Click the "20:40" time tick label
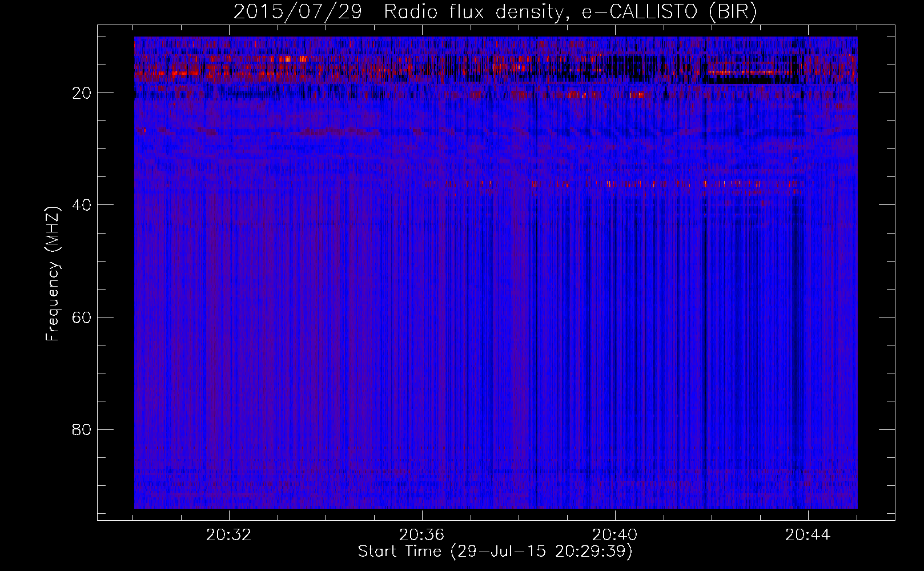The width and height of the screenshot is (924, 571). pos(615,534)
